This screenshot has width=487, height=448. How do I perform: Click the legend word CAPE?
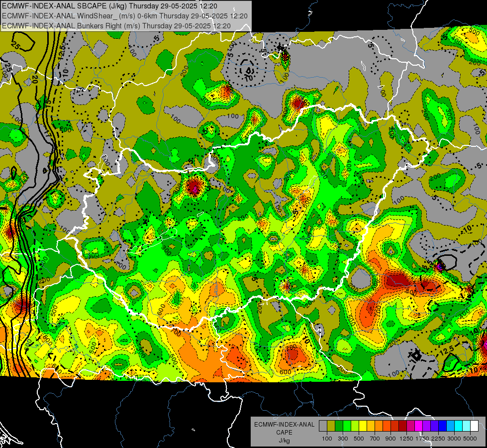(284, 433)
